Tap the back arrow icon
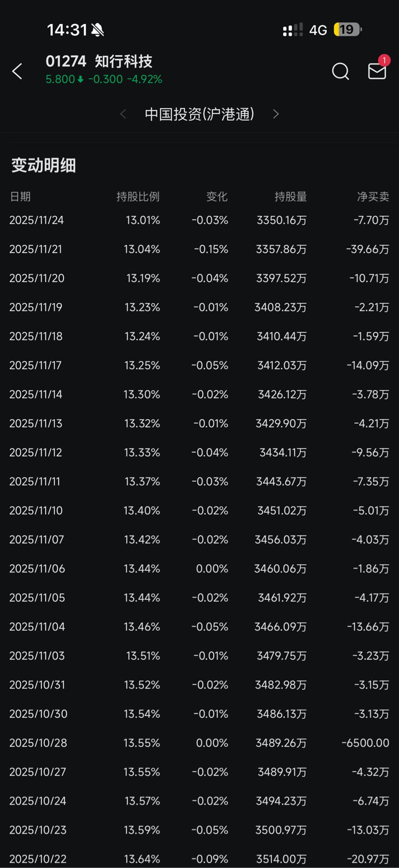This screenshot has height=868, width=399. (17, 71)
